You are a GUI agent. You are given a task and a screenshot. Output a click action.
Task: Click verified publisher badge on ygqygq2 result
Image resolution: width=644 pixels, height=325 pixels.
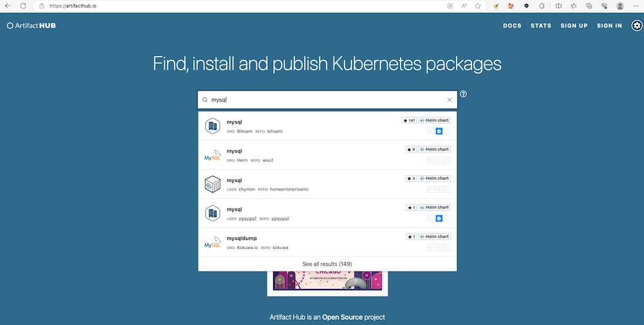click(x=439, y=219)
